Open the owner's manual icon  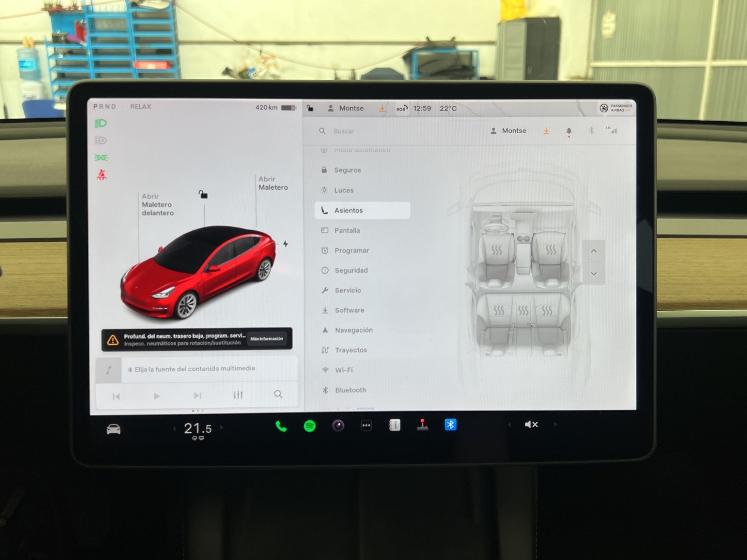click(394, 425)
